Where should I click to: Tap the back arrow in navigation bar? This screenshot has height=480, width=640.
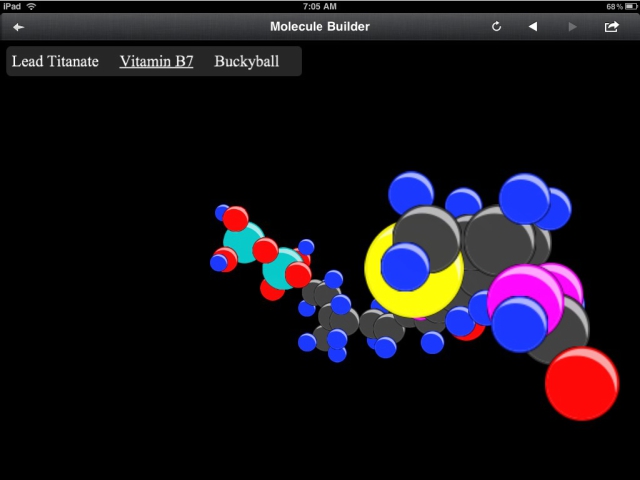[18, 27]
